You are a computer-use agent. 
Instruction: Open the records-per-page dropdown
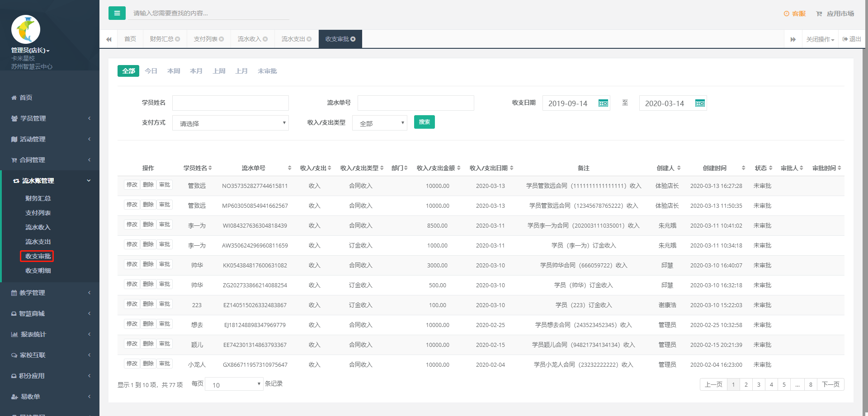(234, 384)
